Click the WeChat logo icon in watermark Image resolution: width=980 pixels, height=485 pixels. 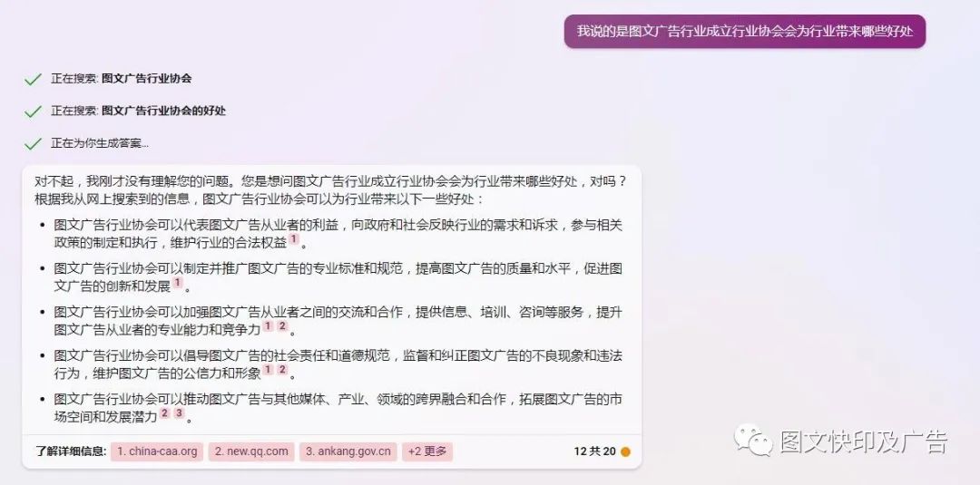[754, 440]
